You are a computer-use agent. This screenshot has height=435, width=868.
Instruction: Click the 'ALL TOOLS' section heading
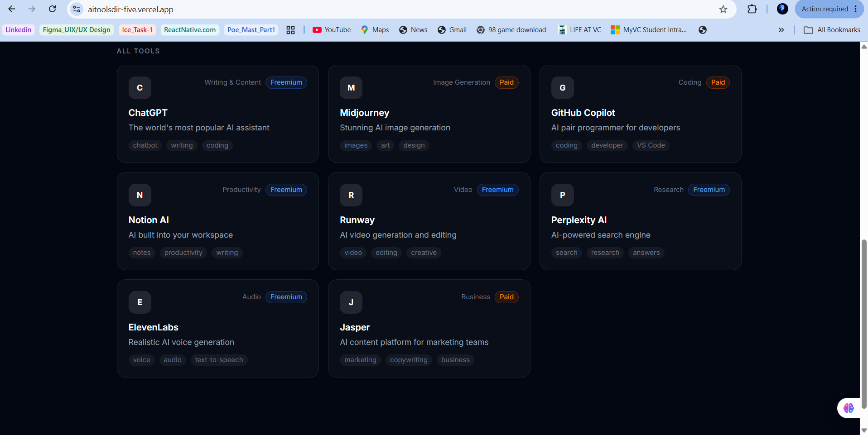[138, 51]
